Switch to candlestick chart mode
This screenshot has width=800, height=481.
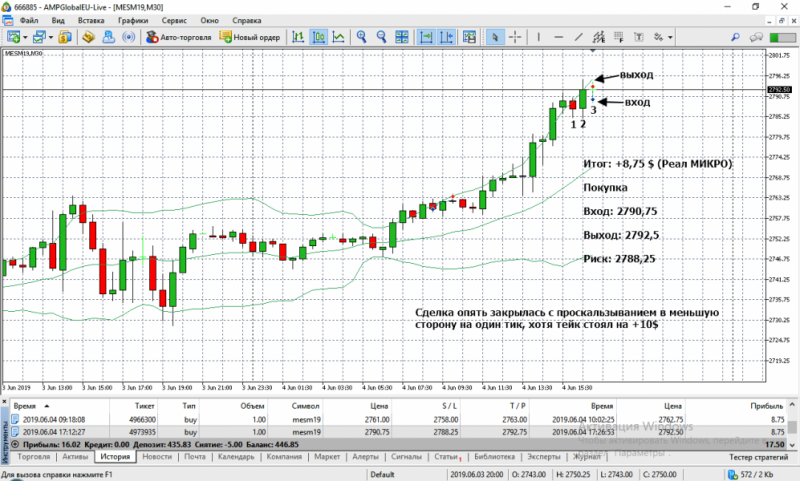pyautogui.click(x=318, y=37)
